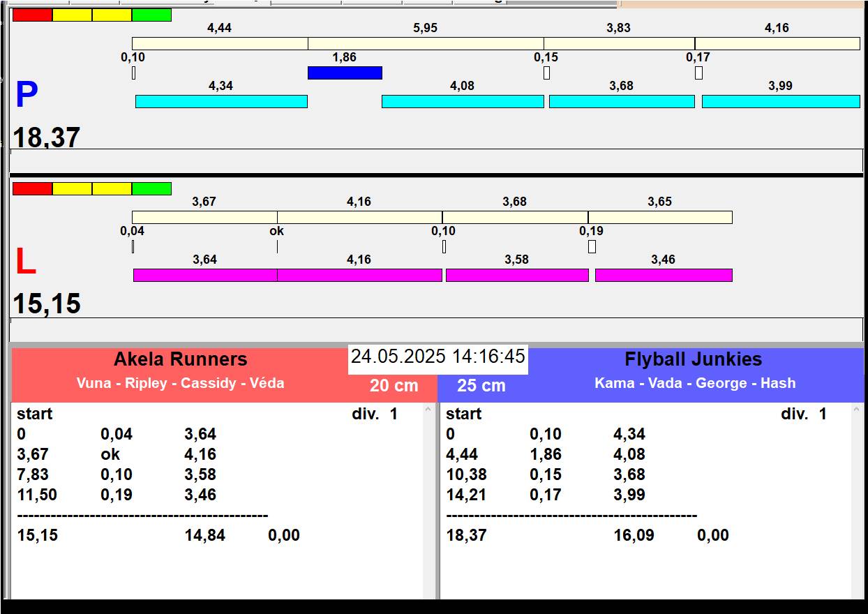Click 'ok' entry in Akela Runners results table
868x614 pixels.
click(x=110, y=454)
